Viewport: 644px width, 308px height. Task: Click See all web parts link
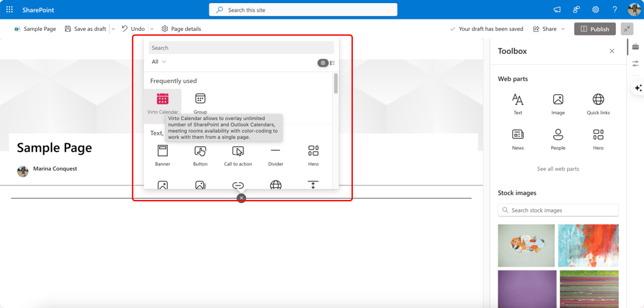click(x=558, y=169)
